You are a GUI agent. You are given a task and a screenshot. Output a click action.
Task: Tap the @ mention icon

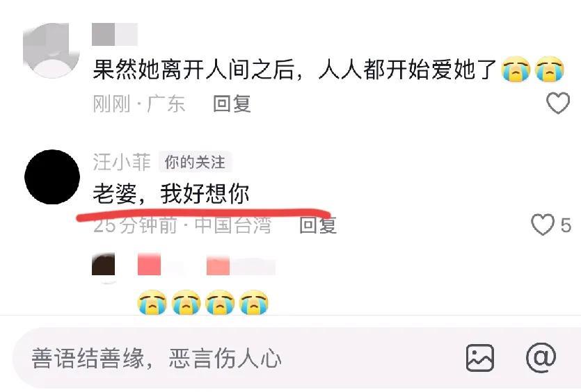[x=541, y=358]
